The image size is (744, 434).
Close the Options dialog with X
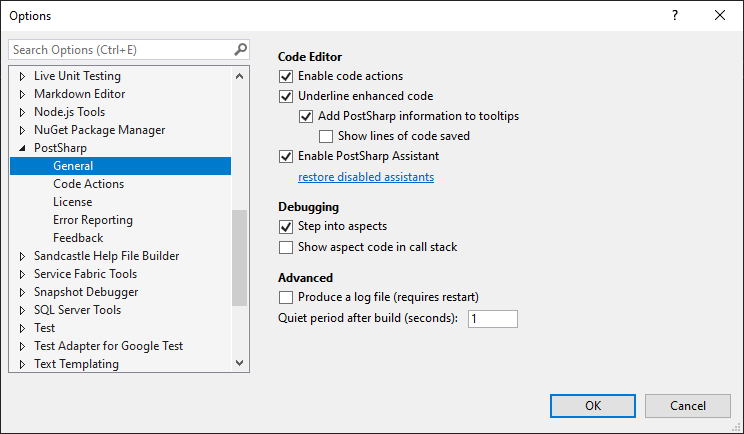click(720, 15)
